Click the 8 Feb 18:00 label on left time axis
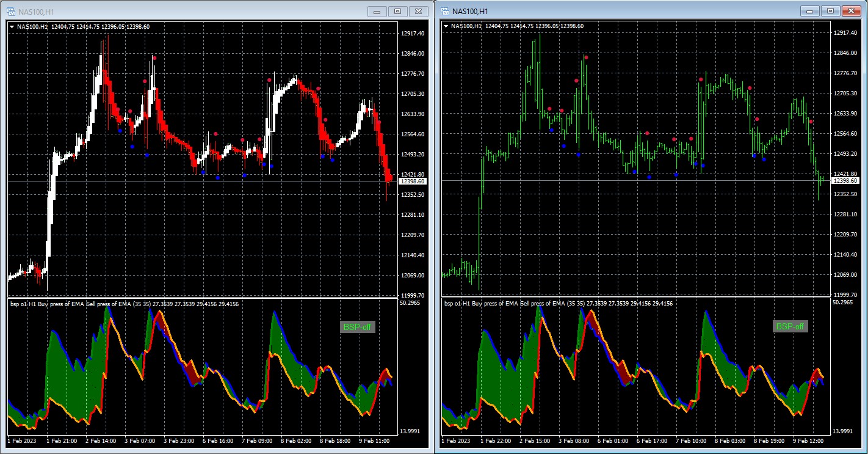 (x=335, y=441)
